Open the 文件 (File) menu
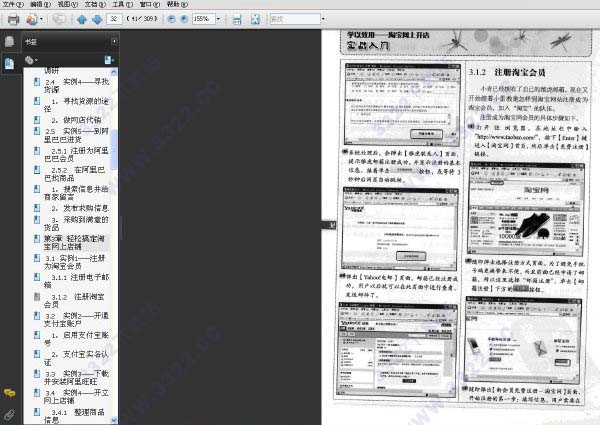The width and height of the screenshot is (600, 425). click(13, 4)
